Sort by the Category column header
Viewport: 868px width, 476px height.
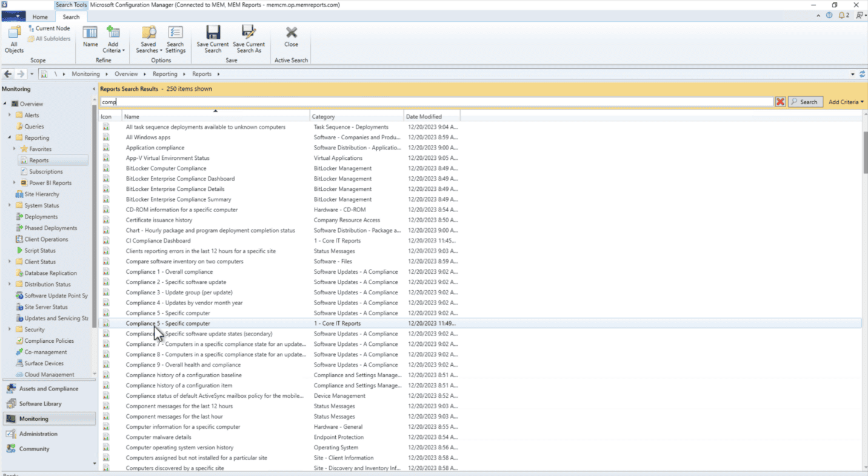356,116
